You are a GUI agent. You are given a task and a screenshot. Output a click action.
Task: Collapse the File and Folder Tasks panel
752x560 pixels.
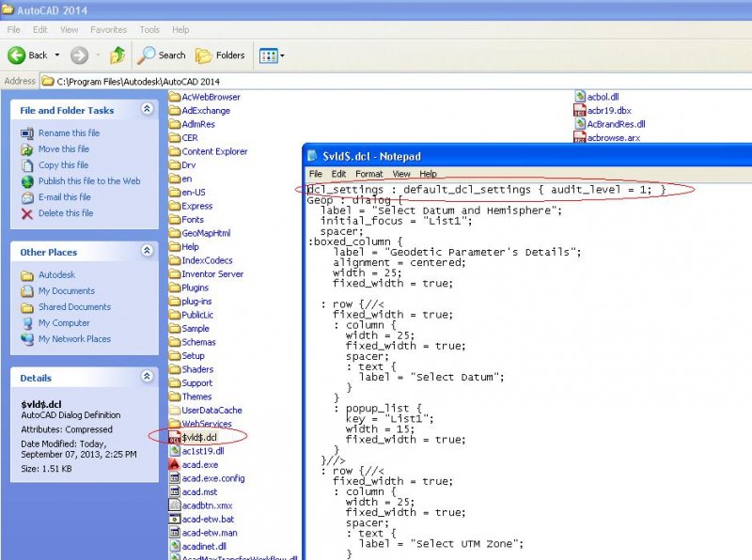[147, 110]
